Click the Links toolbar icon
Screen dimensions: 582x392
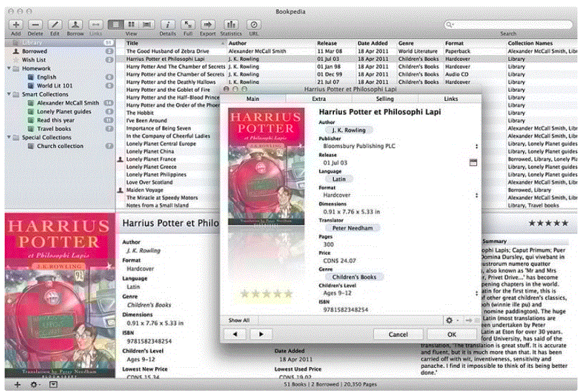pos(95,25)
